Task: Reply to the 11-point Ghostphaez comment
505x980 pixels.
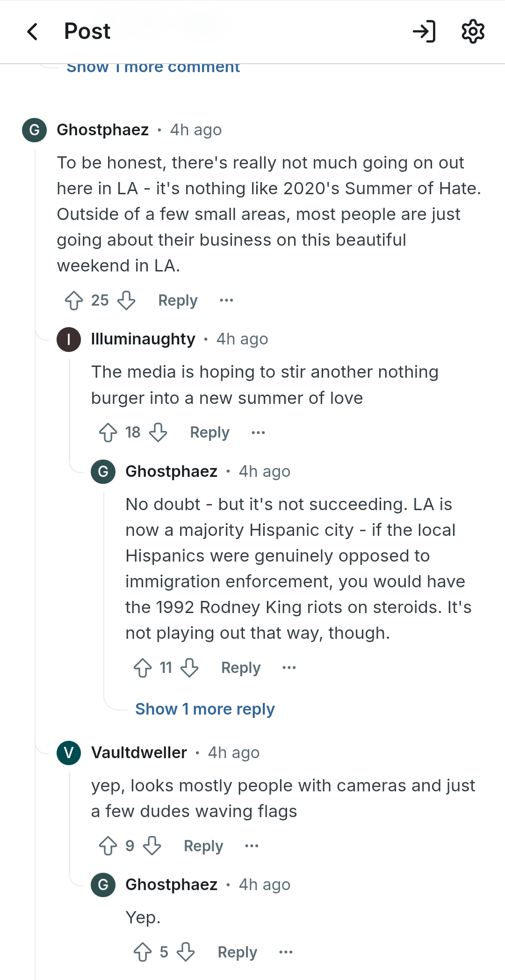Action: click(x=241, y=668)
